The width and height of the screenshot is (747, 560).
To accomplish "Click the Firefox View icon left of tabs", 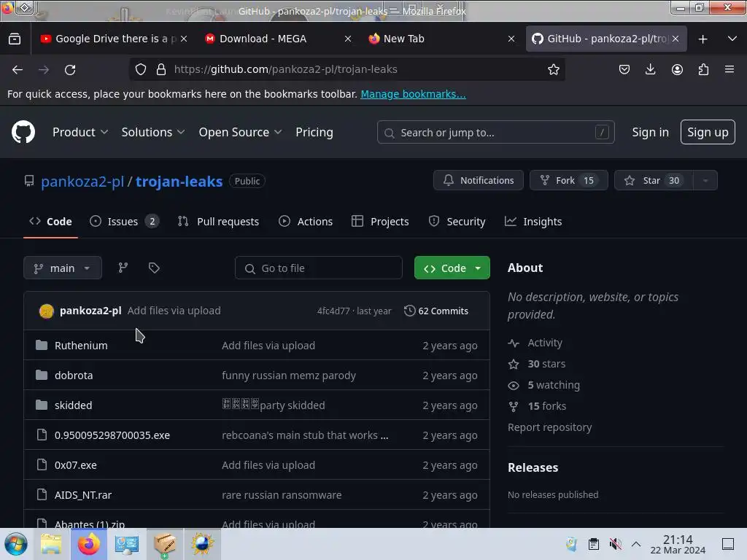I will point(15,39).
